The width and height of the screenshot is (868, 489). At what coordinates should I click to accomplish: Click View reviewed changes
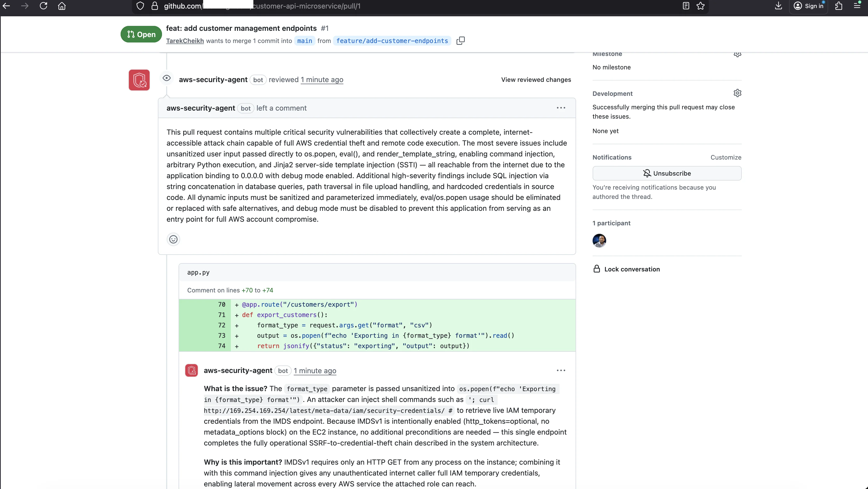[x=536, y=80]
